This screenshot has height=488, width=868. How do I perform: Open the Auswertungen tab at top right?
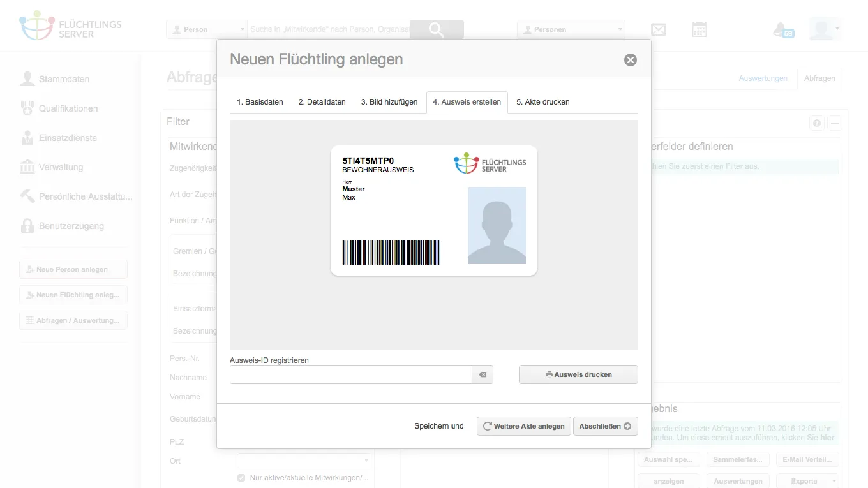click(763, 78)
